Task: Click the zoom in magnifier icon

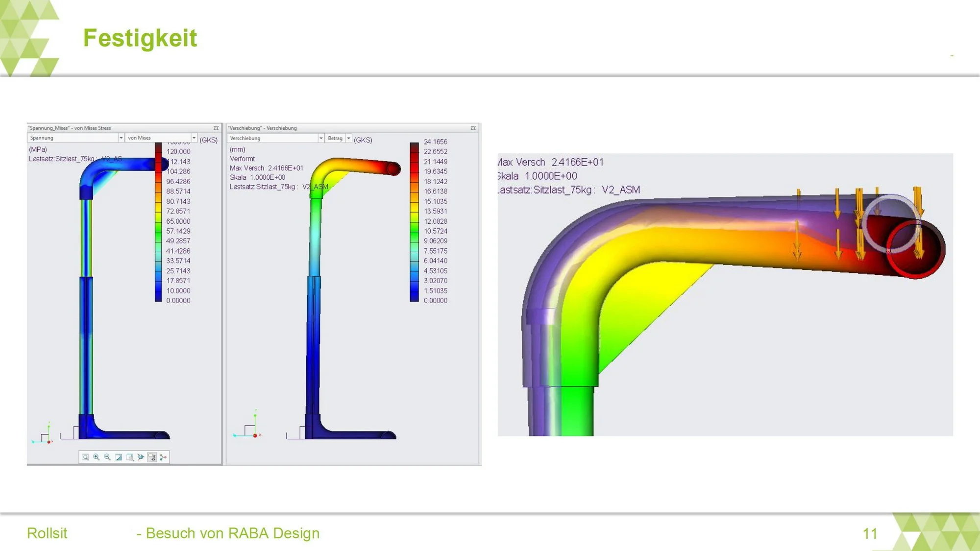Action: (97, 457)
